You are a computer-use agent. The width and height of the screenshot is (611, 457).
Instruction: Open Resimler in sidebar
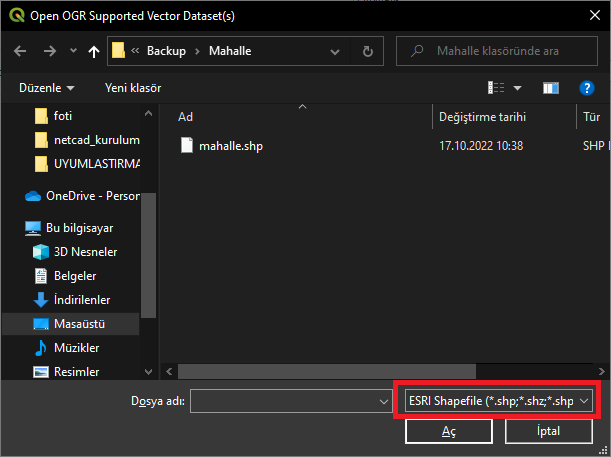(x=66, y=372)
